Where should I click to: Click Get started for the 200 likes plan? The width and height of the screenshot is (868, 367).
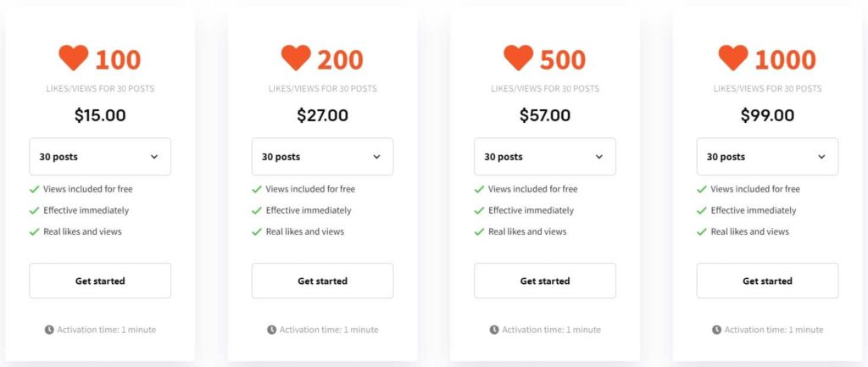point(323,281)
